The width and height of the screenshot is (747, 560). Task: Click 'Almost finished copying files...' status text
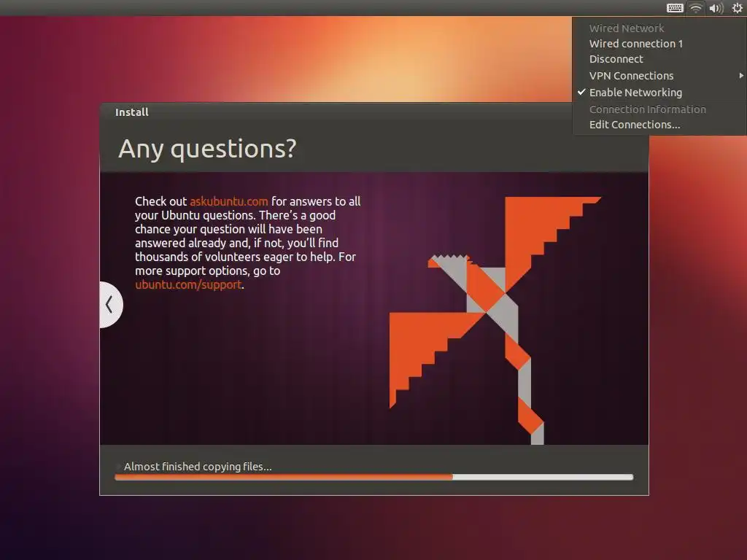pyautogui.click(x=198, y=467)
